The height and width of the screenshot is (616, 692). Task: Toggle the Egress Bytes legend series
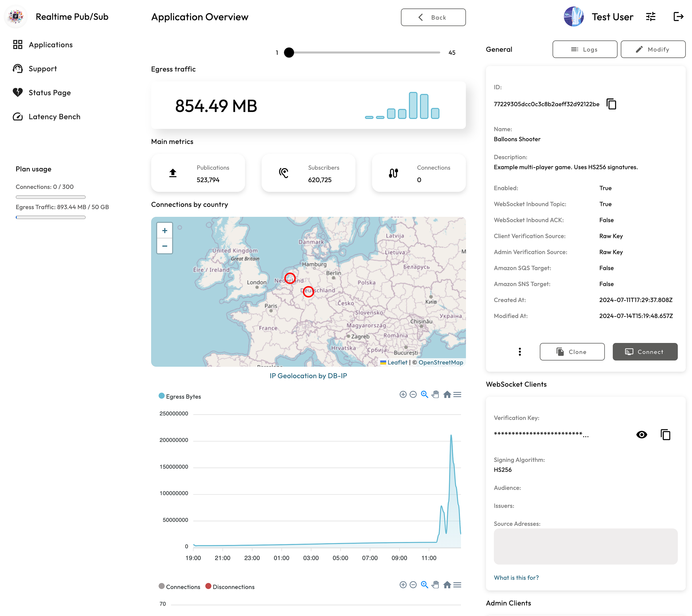click(x=180, y=396)
